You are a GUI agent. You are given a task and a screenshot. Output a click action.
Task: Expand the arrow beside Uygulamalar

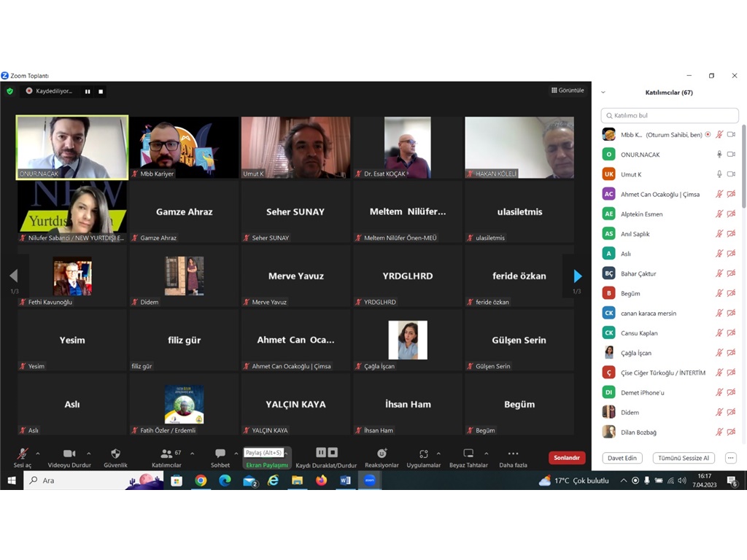point(438,454)
